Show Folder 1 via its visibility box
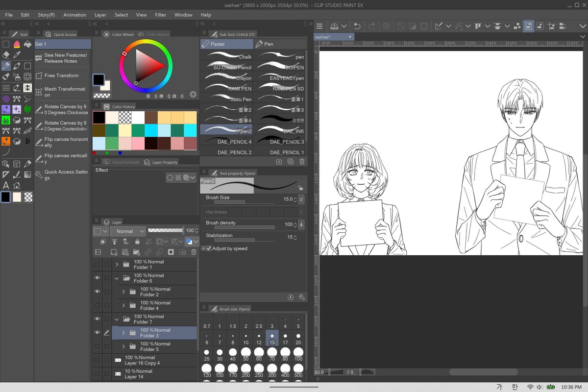The image size is (588, 392). (x=97, y=264)
